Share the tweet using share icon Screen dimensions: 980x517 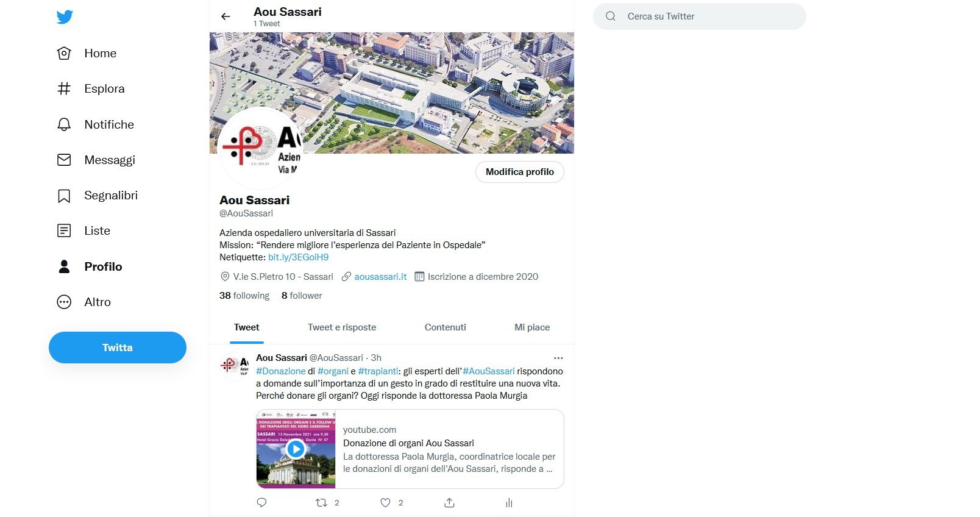[449, 502]
